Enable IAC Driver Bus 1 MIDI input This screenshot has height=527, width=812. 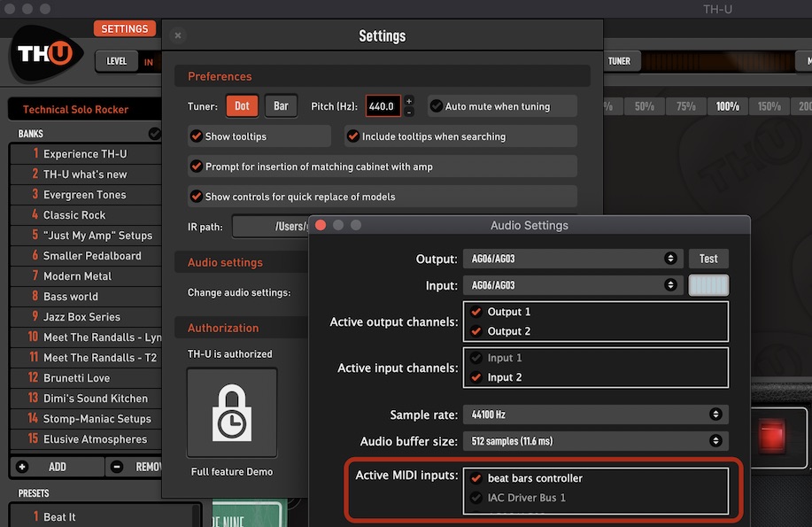476,498
